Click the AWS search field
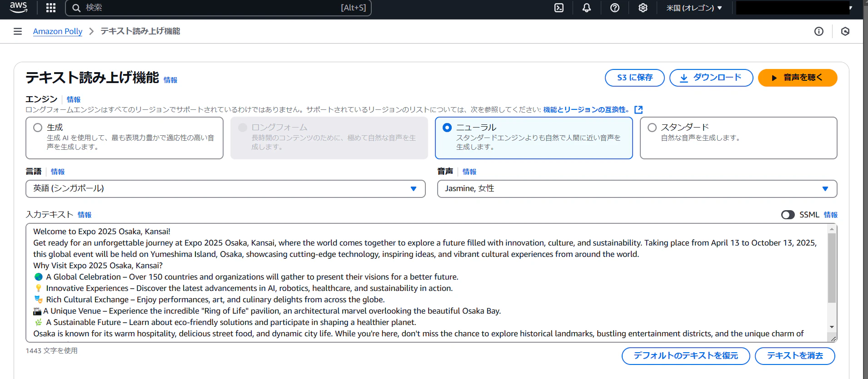Viewport: 868px width, 379px height. coord(218,8)
